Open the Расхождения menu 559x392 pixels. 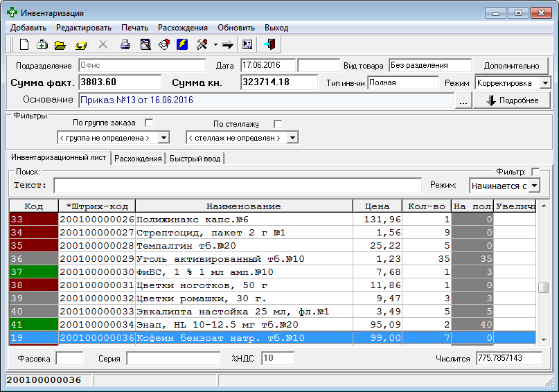point(183,28)
